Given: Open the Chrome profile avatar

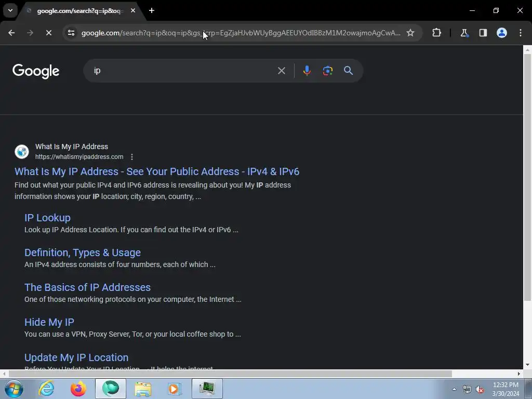Looking at the screenshot, I should pos(502,33).
